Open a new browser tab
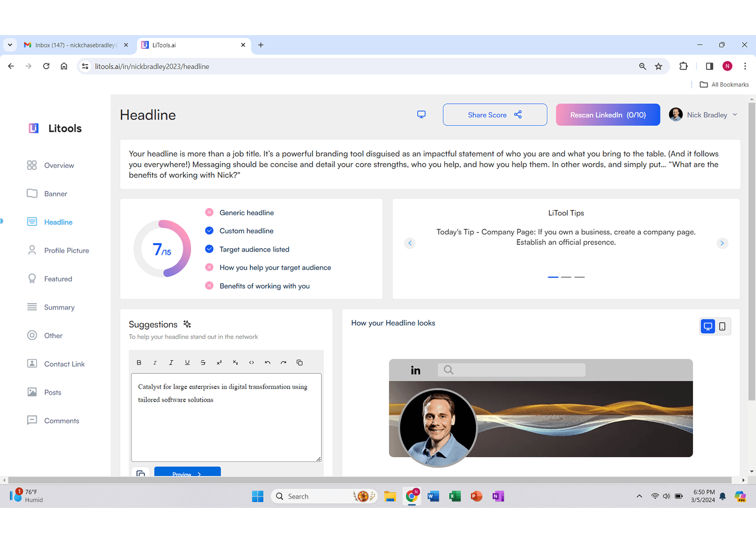 pos(261,45)
